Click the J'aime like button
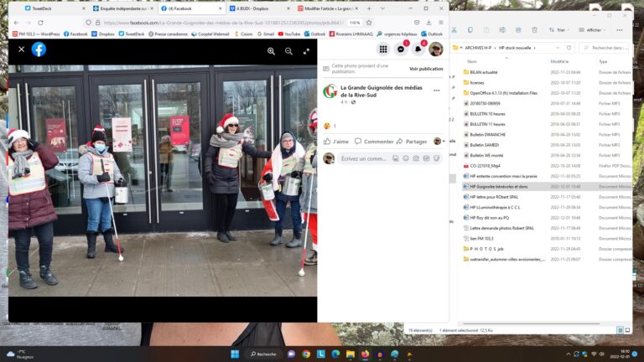This screenshot has height=362, width=644. click(337, 142)
